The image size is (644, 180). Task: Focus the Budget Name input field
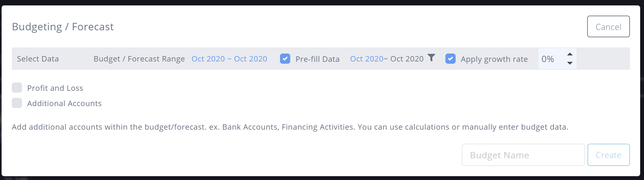(x=523, y=155)
